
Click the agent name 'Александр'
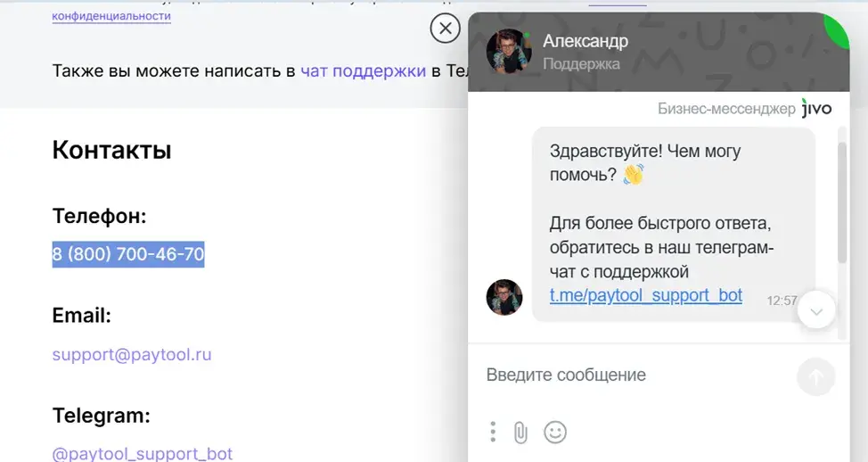[x=585, y=41]
